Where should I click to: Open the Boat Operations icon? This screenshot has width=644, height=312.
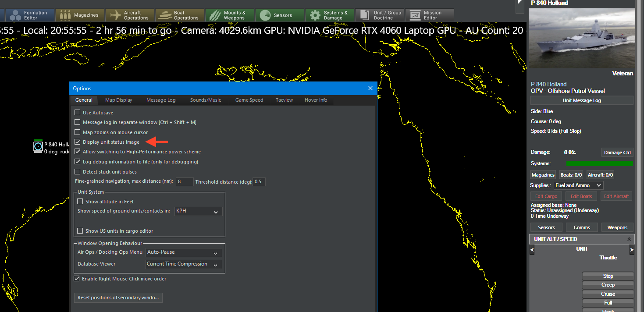(165, 15)
